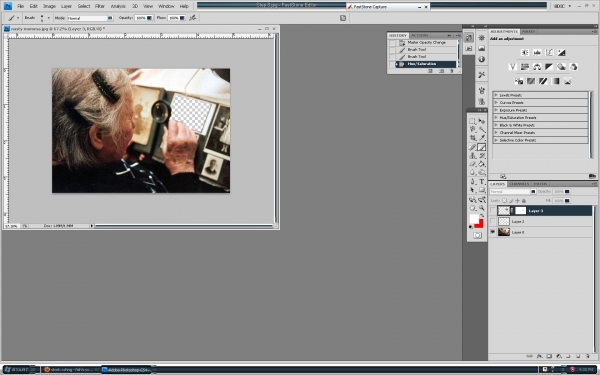
Task: Add a Color Balance adjustment
Action: pyautogui.click(x=537, y=67)
